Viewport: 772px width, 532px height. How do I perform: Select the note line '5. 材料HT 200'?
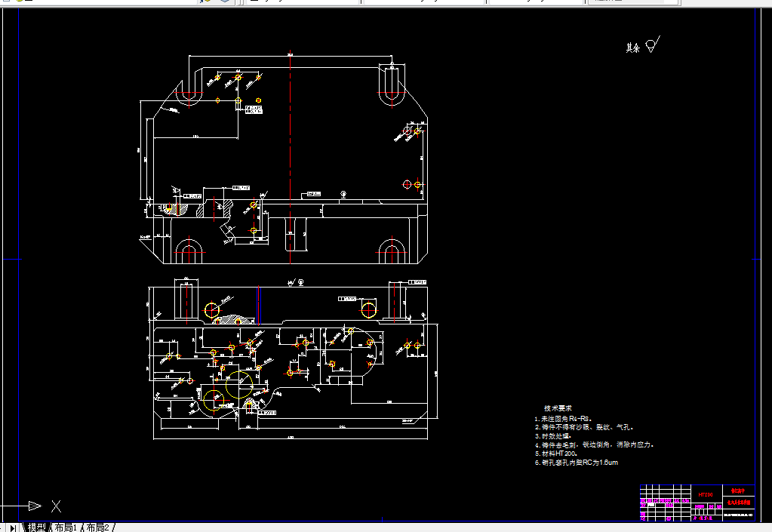[556, 454]
